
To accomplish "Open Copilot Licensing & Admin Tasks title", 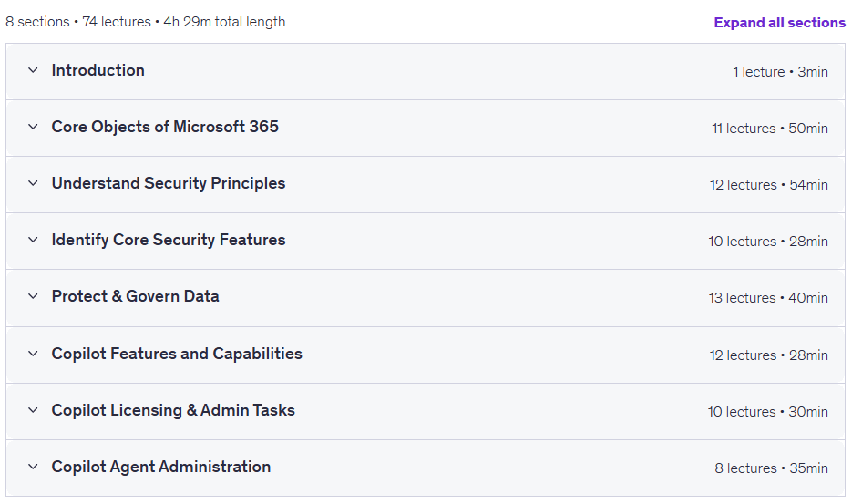I will 173,410.
